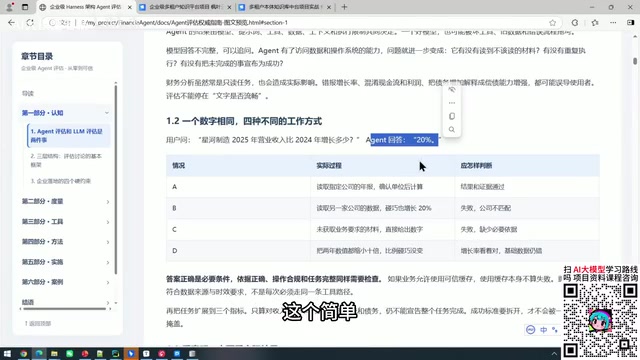640x360 pixels.
Task: Click the IME smiley icon in floating bar
Action: click(x=531, y=330)
